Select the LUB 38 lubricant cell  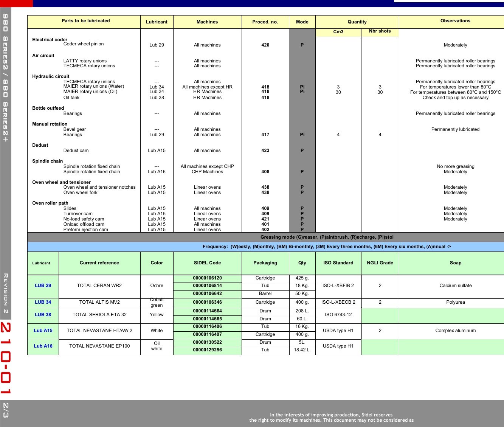point(43,315)
